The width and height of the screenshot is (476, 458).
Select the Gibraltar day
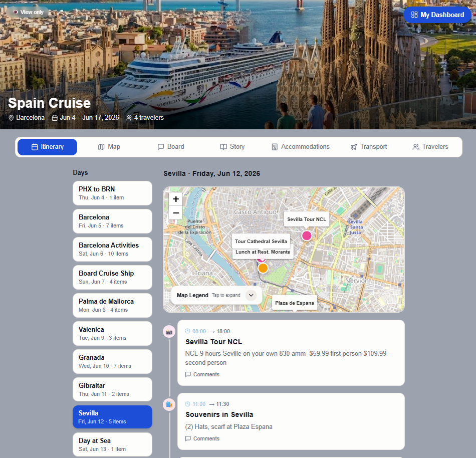(112, 389)
